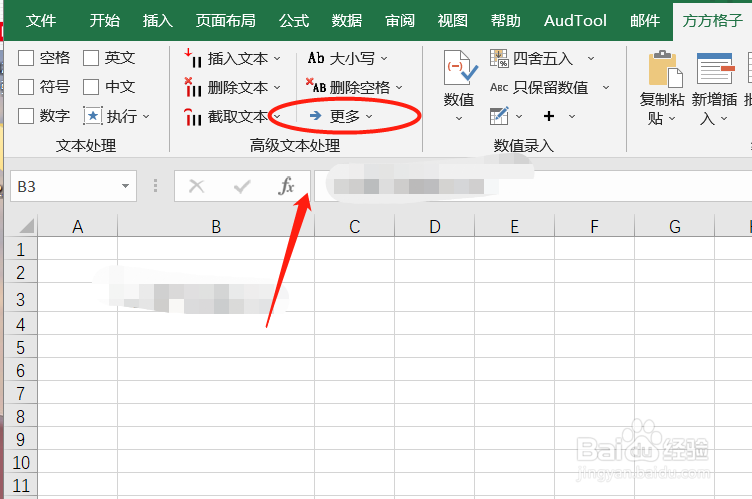Viewport: 752px width, 499px height.
Task: Click the 只保留数值 button label
Action: 551,87
